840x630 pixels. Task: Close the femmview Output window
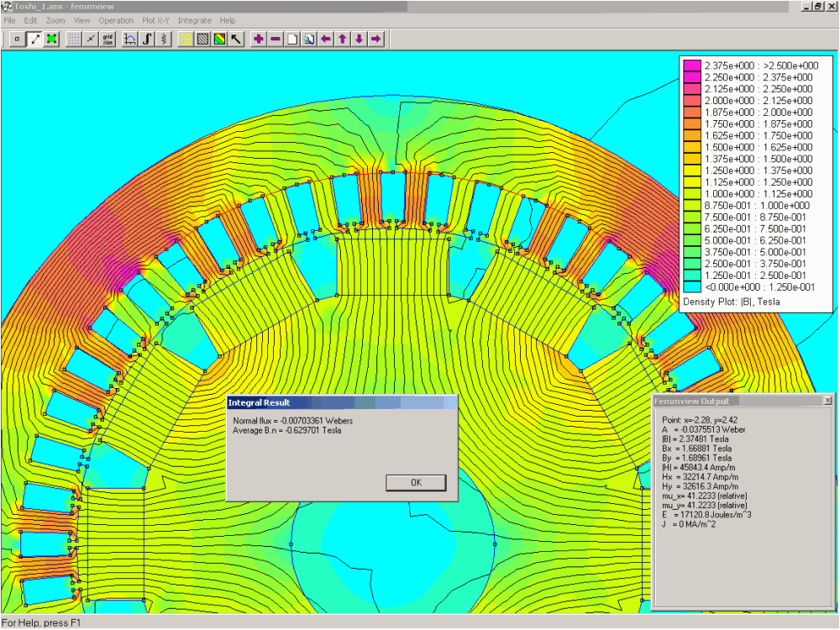[828, 402]
